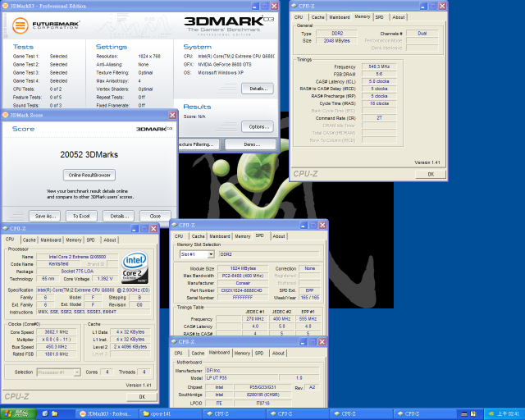Viewport: 525px width, 420px height.
Task: Open Memory tab in CPU-Z CPU window
Action: 74,240
